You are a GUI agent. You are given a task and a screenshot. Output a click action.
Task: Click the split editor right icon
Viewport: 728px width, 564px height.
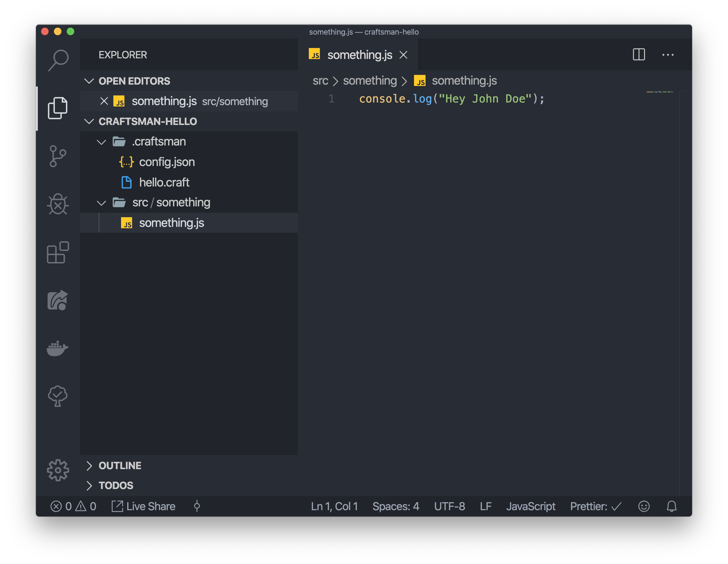point(639,55)
